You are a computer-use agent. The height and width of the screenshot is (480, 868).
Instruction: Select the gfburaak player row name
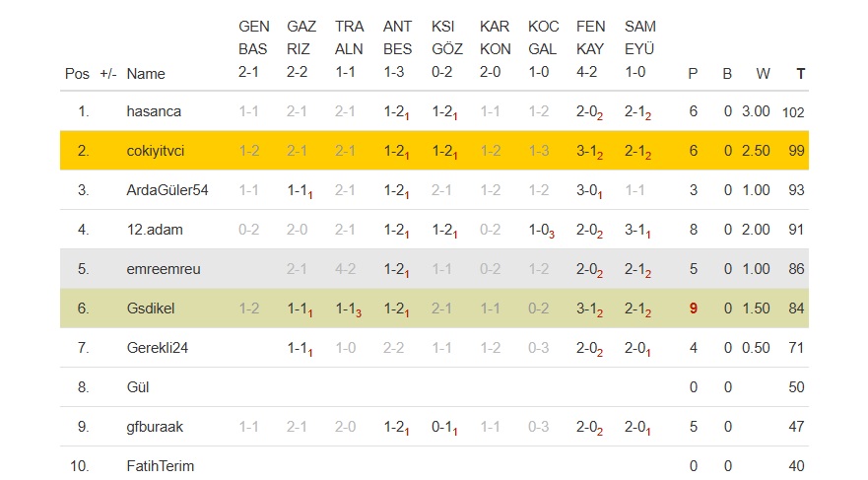155,427
